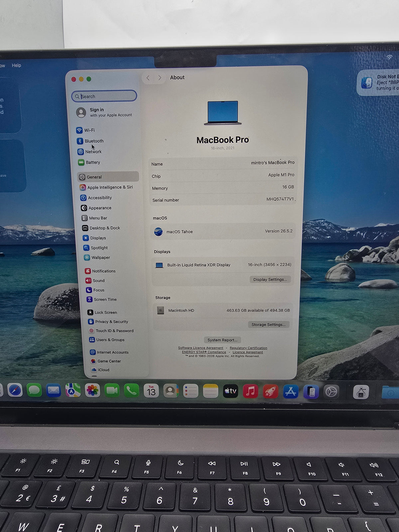Screen dimensions: 399x532
Task: Open Privacy & Security settings
Action: (x=108, y=322)
